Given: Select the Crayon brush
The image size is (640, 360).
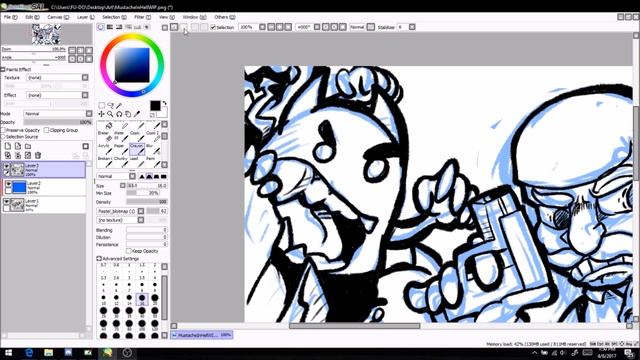Looking at the screenshot, I should click(137, 149).
